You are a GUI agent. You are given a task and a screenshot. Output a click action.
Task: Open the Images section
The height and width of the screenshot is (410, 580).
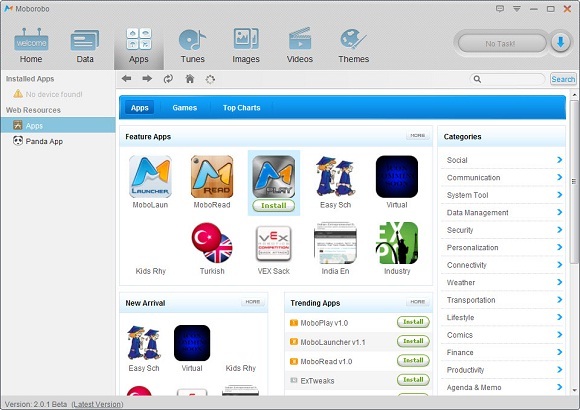tap(246, 46)
